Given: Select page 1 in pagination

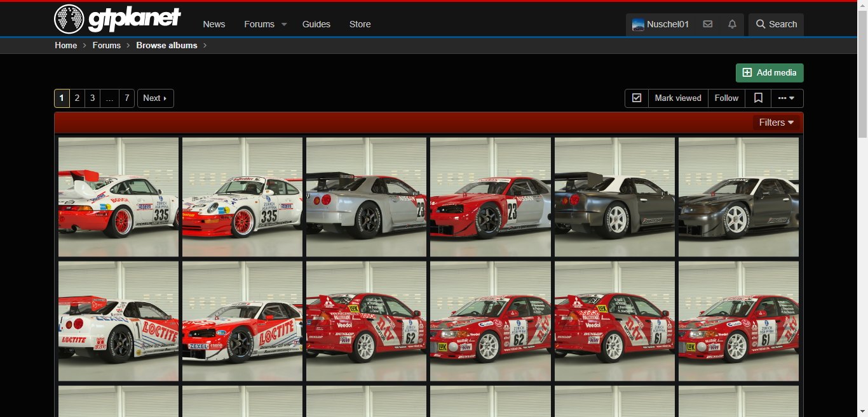Looking at the screenshot, I should point(62,98).
